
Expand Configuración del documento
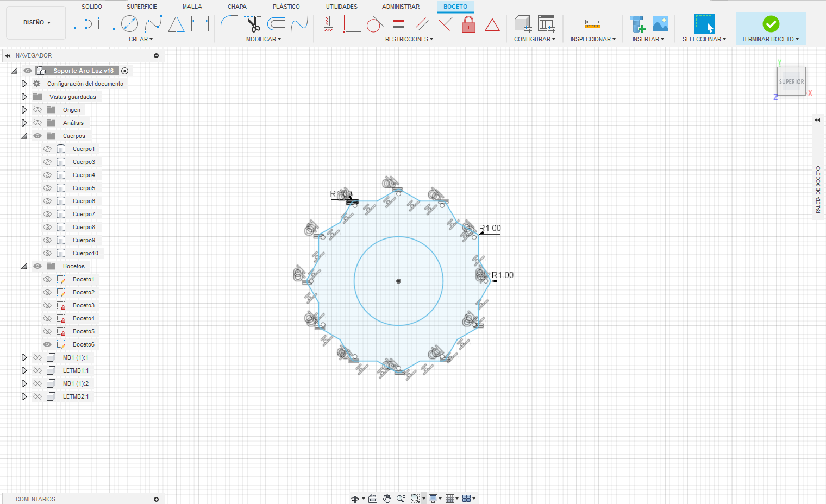click(x=24, y=84)
